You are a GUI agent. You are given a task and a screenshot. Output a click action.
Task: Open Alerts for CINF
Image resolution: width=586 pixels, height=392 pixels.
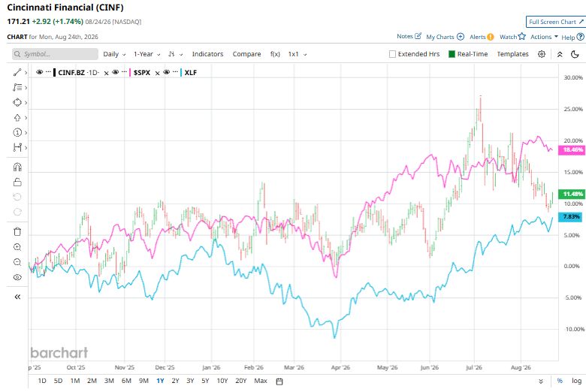(482, 37)
